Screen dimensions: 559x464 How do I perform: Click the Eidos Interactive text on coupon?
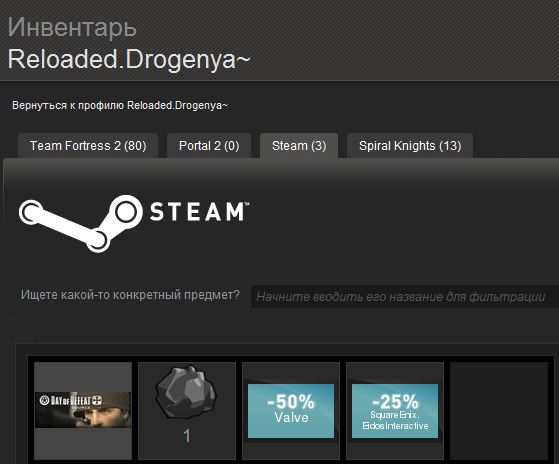tap(395, 426)
